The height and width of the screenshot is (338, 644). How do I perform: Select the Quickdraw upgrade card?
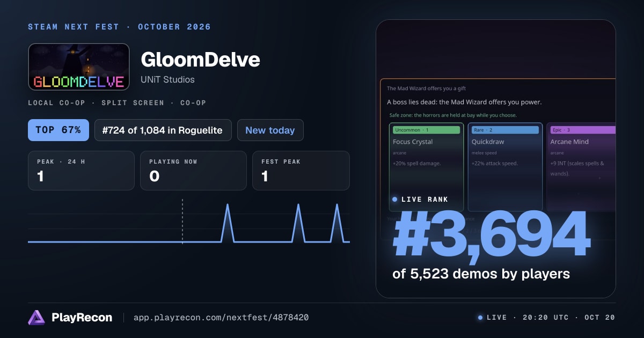(x=505, y=167)
